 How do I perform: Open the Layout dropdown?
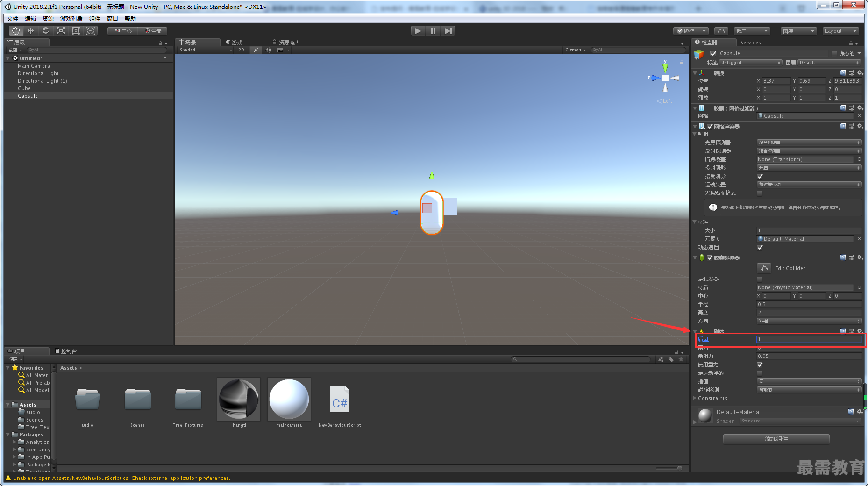pos(840,31)
